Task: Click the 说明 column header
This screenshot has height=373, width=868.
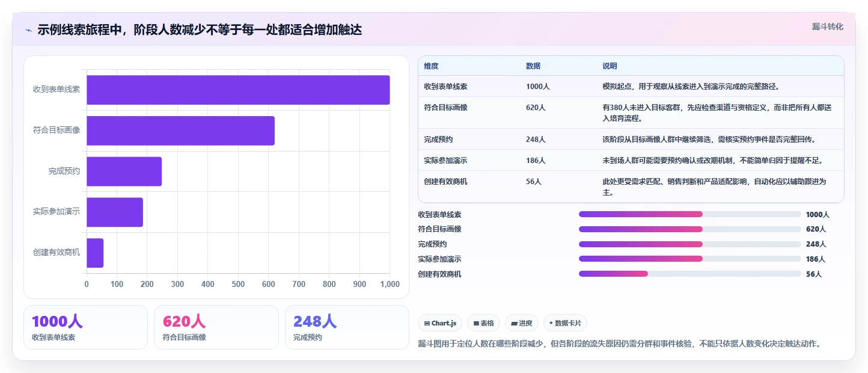Action: coord(610,66)
